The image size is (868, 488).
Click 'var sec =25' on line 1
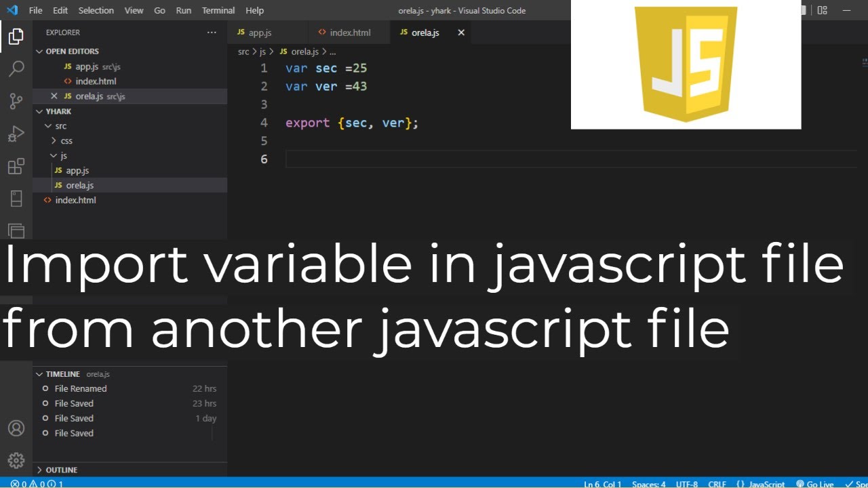pos(326,68)
